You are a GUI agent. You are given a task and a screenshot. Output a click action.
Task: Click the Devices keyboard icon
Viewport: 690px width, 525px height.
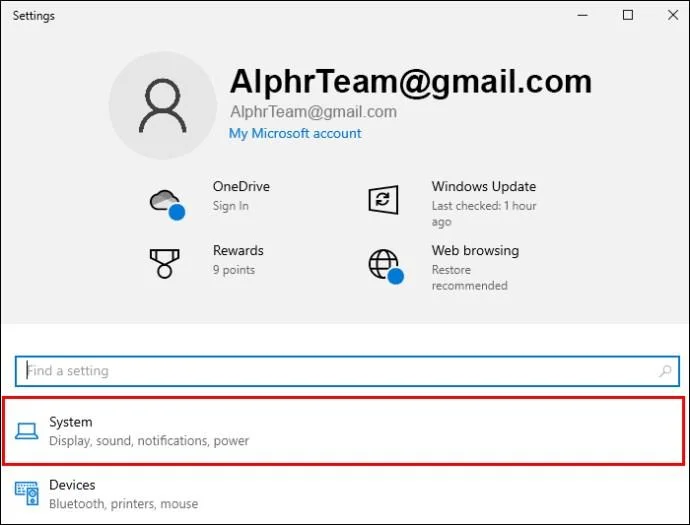click(x=27, y=493)
